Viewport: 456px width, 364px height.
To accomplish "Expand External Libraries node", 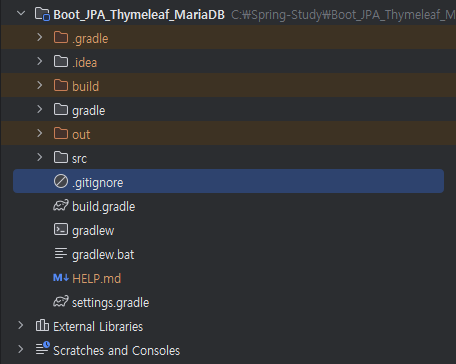I will 21,325.
